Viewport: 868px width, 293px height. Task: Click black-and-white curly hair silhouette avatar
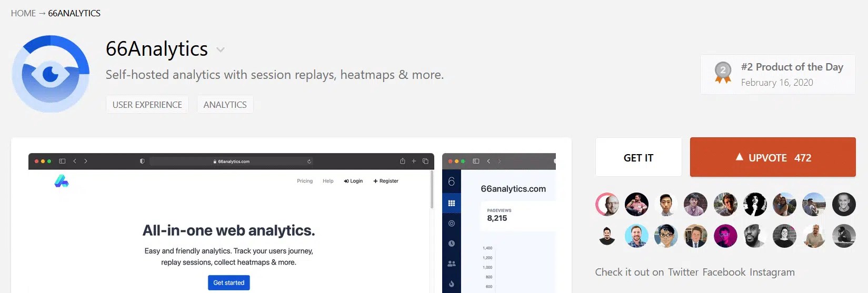coord(755,204)
